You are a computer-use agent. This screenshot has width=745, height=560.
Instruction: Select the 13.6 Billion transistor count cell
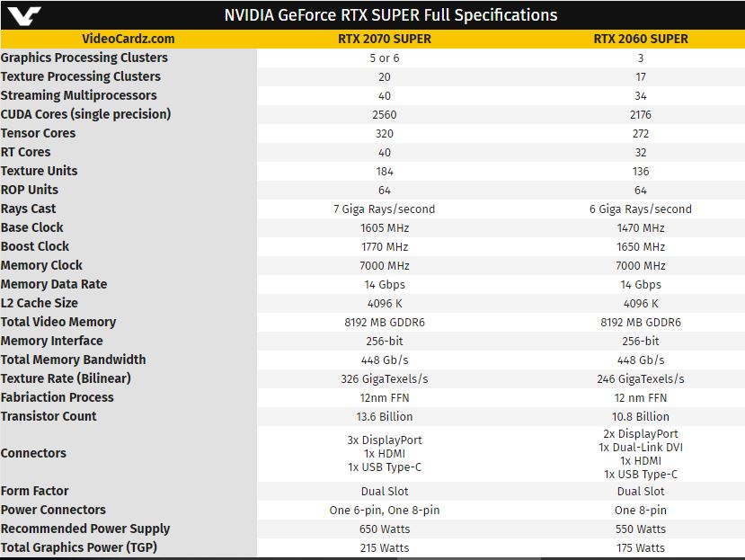384,416
